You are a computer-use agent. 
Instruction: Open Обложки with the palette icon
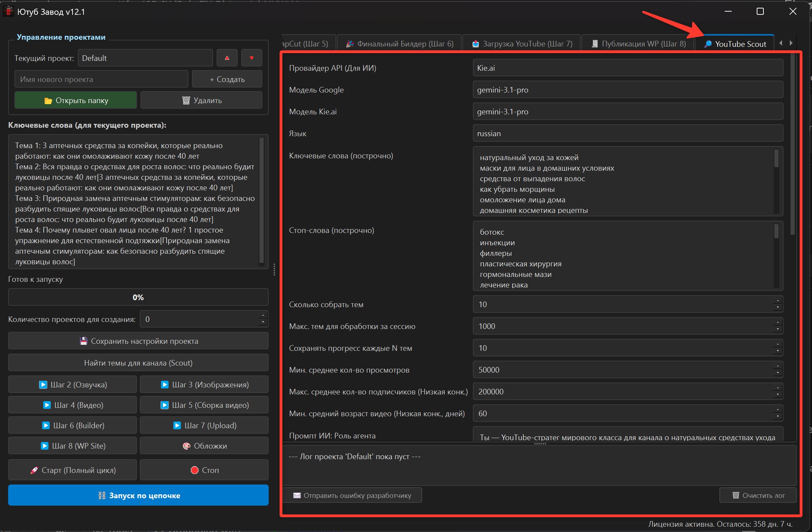(204, 446)
